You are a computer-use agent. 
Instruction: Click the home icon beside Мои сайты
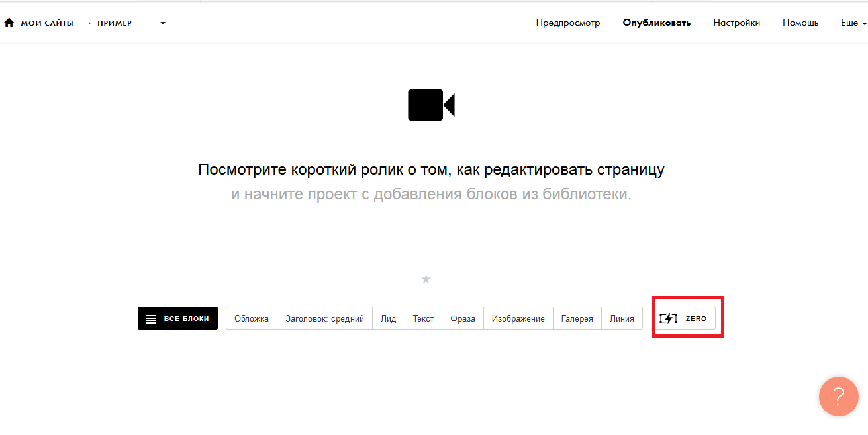point(9,23)
